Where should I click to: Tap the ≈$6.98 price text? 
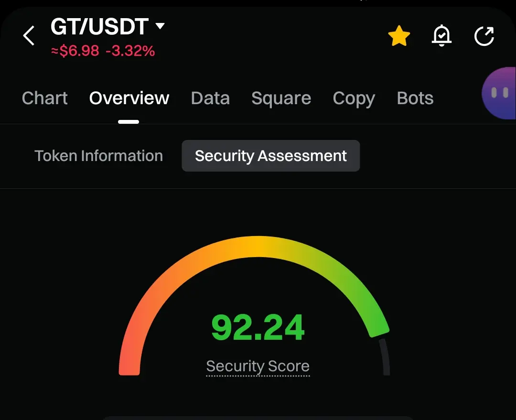click(x=75, y=51)
